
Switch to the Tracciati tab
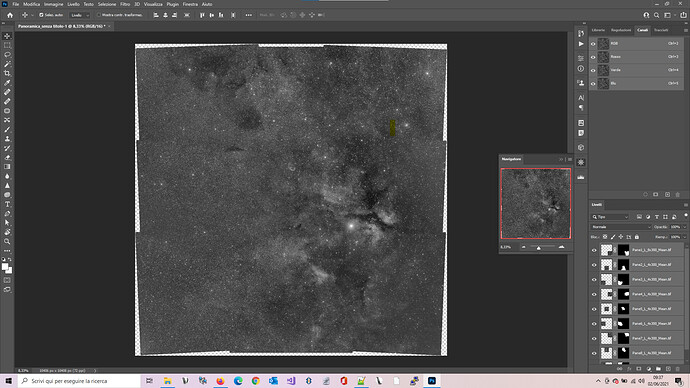(x=661, y=30)
